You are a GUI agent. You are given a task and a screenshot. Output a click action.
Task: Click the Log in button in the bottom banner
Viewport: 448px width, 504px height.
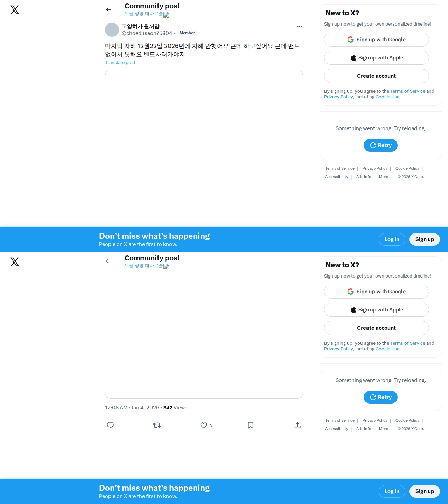(392, 491)
